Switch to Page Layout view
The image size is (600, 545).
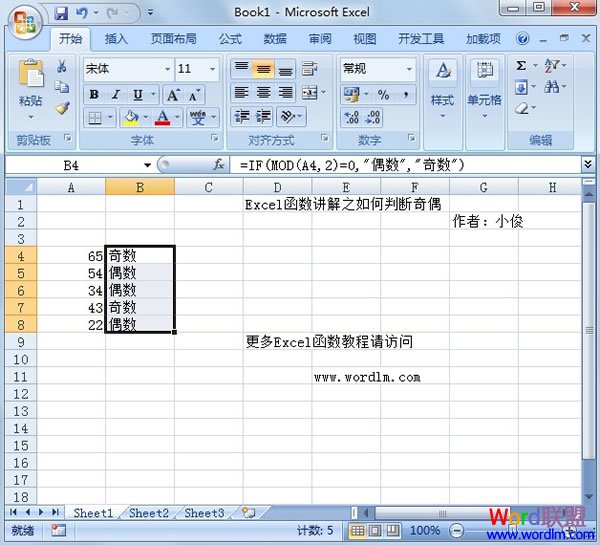pyautogui.click(x=375, y=530)
